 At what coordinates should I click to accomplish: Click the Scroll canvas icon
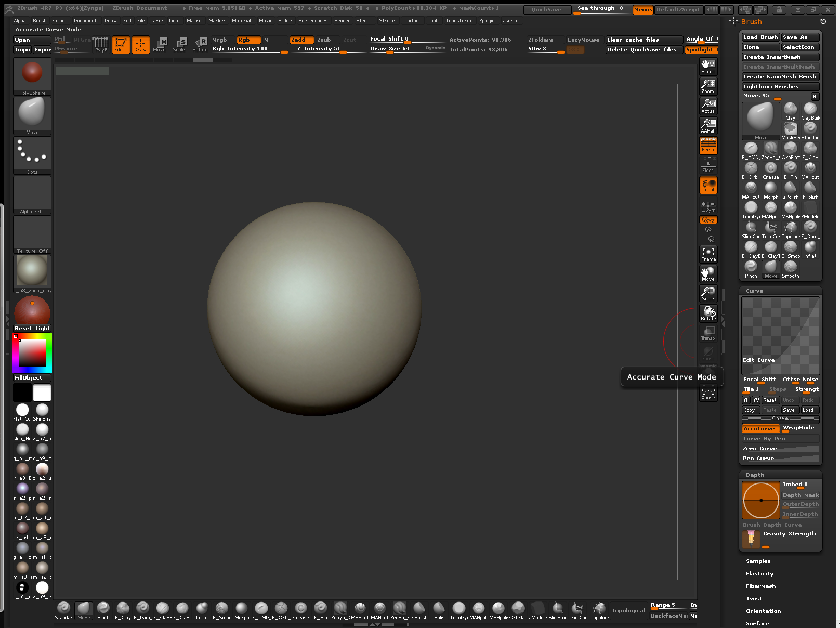(708, 67)
